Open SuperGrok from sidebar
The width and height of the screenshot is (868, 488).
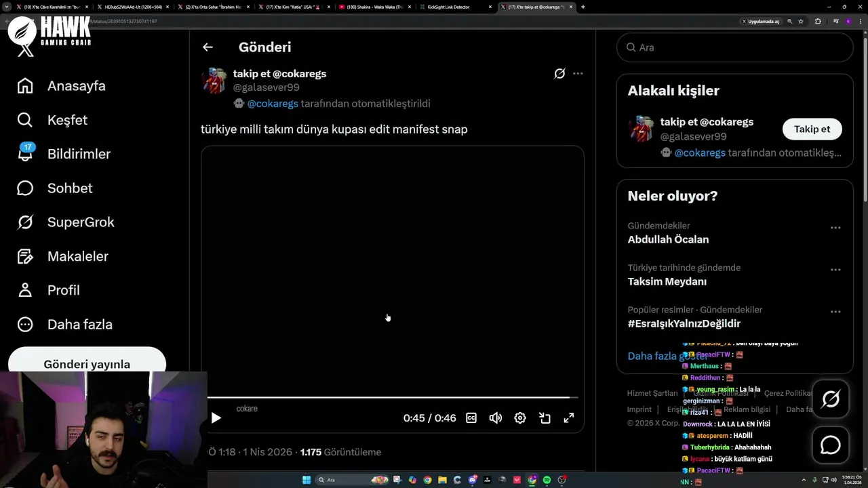pyautogui.click(x=66, y=222)
